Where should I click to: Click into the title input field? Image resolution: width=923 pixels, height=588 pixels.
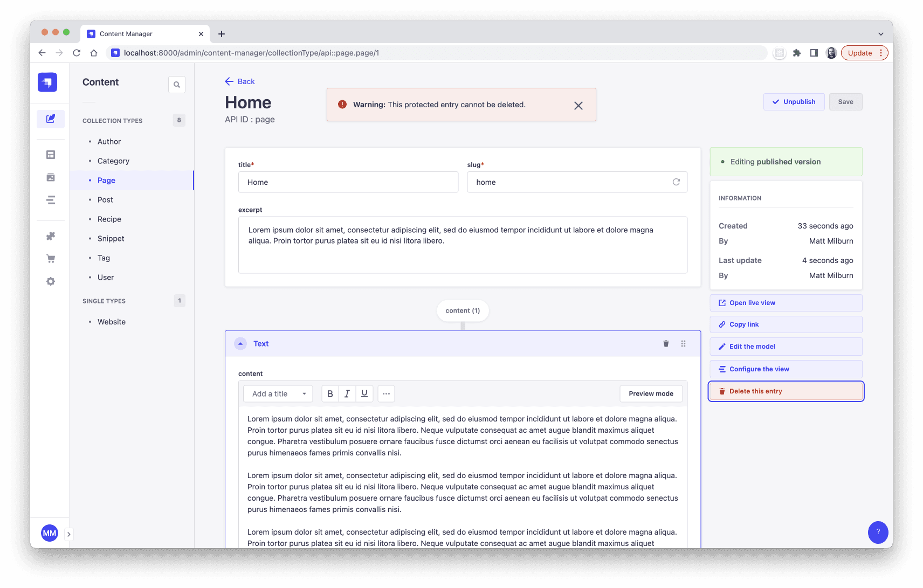coord(348,182)
